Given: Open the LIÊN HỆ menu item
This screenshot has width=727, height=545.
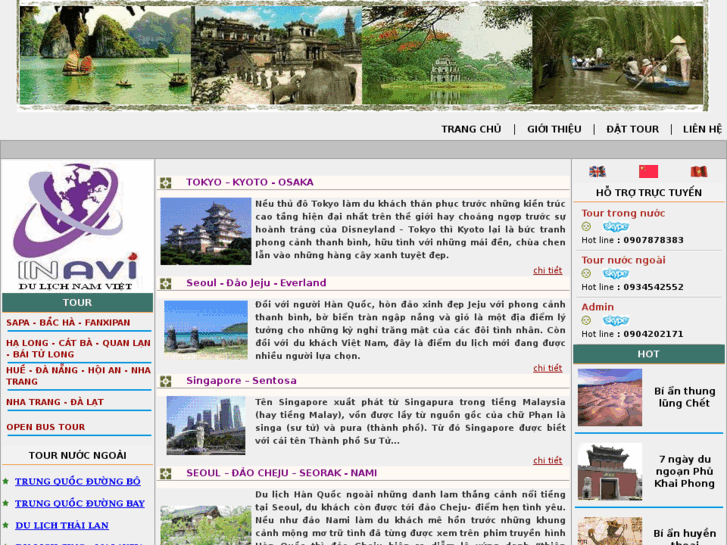Looking at the screenshot, I should [702, 129].
